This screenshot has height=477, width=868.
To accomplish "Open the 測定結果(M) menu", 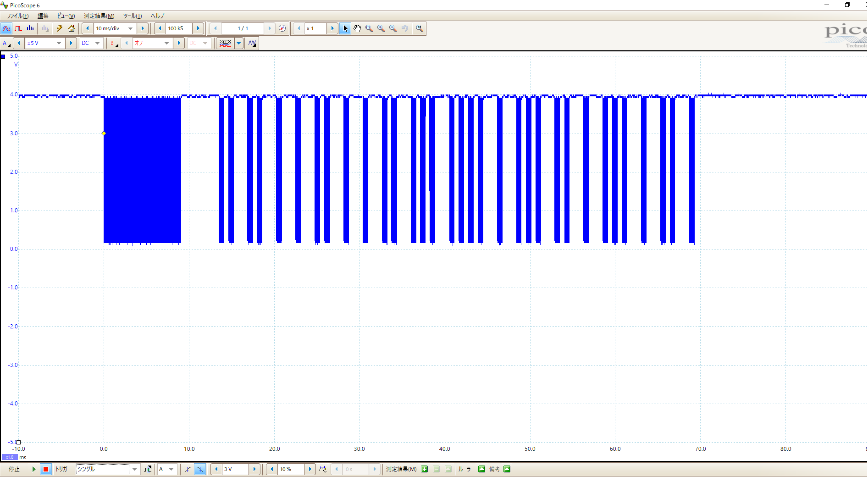I will [x=99, y=16].
